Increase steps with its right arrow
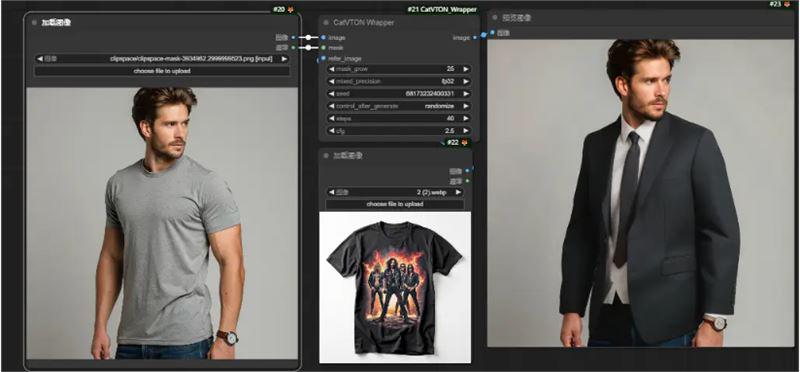This screenshot has height=372, width=800. pyautogui.click(x=465, y=118)
